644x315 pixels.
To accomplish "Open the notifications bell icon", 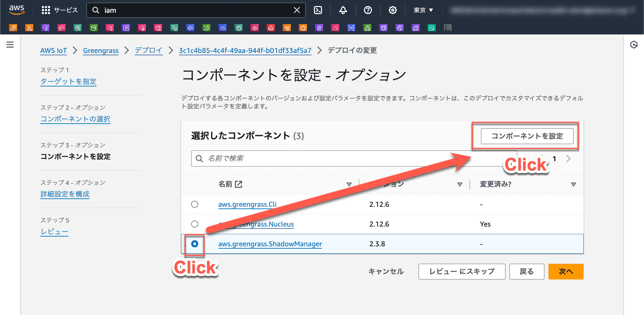I will 343,10.
